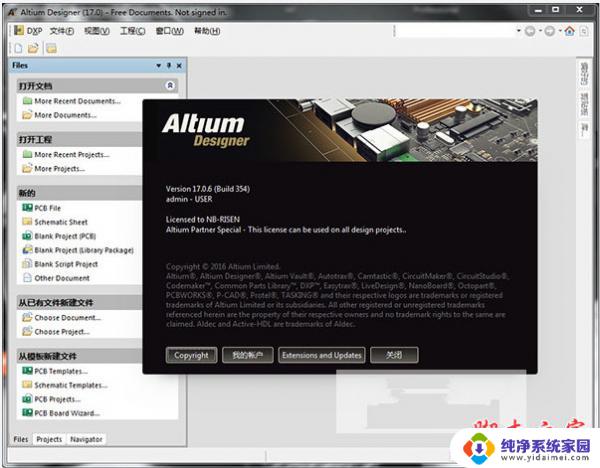Click the navigate back arrow icon
Image resolution: width=600 pixels, height=468 pixels.
(x=530, y=31)
